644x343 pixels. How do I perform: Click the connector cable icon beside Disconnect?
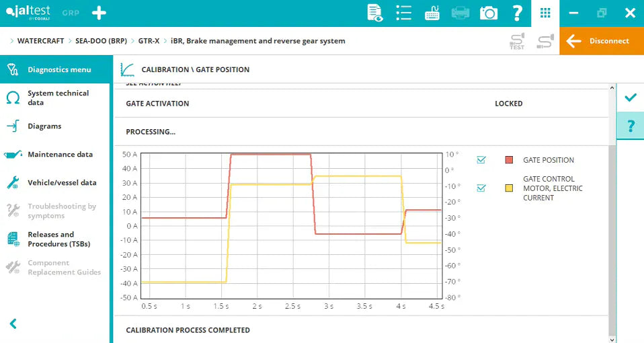coord(545,41)
